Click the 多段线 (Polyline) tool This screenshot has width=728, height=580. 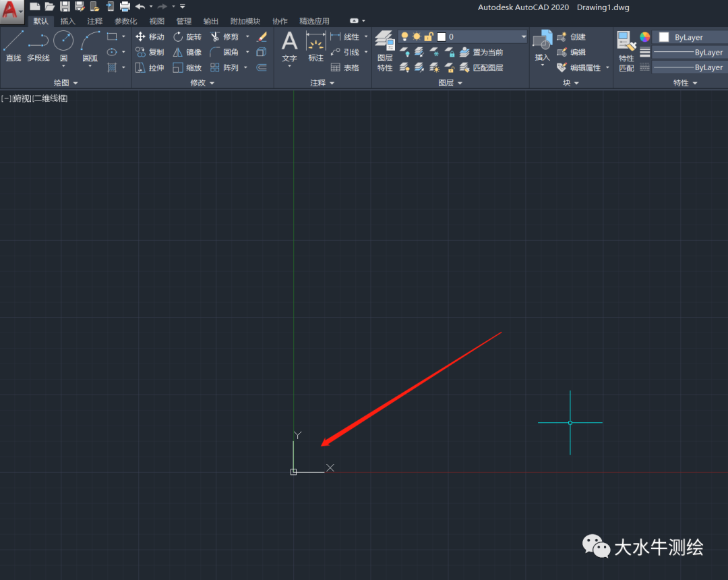pos(38,46)
